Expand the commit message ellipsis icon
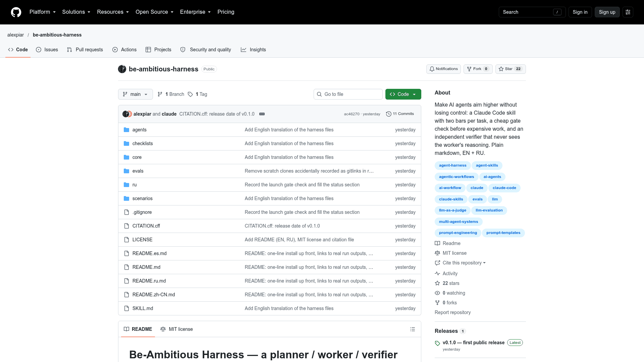Screen dimensions: 644x362 coord(262,114)
